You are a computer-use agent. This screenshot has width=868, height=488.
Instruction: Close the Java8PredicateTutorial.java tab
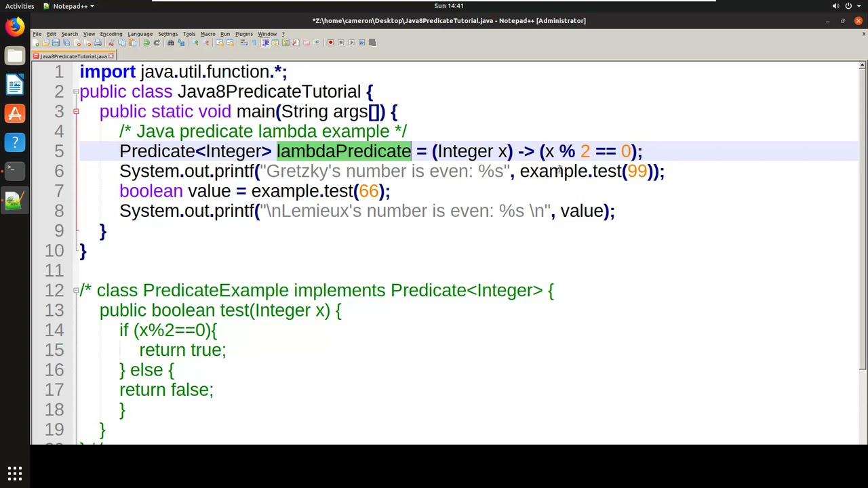(111, 56)
